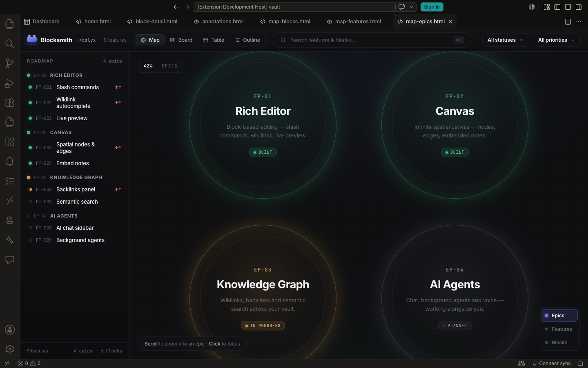
Task: Toggle the bottom panel visibility
Action: [x=568, y=7]
